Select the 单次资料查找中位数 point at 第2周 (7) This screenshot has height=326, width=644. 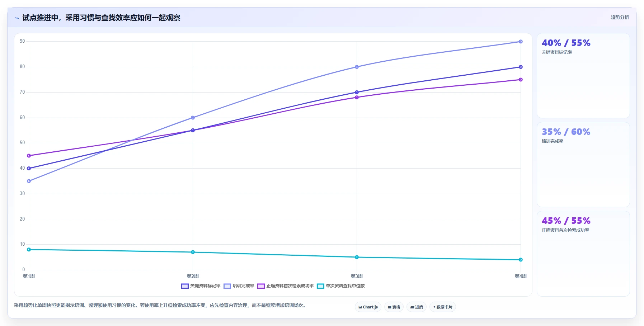coord(193,252)
